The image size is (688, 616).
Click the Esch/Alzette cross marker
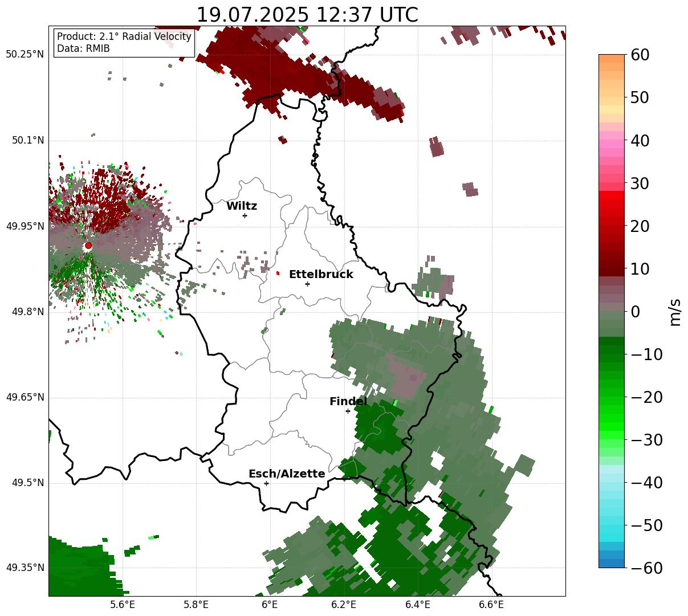(x=266, y=483)
